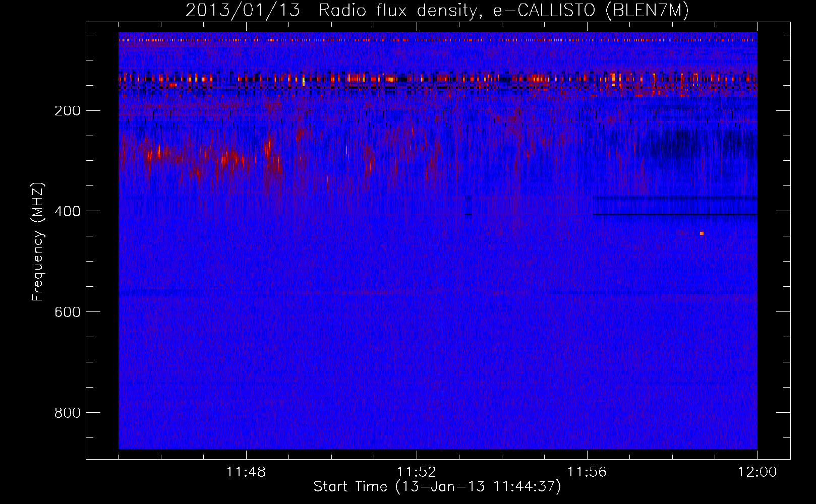Image resolution: width=816 pixels, height=504 pixels.
Task: Select the 600 frequency tick label
Action: tap(67, 312)
